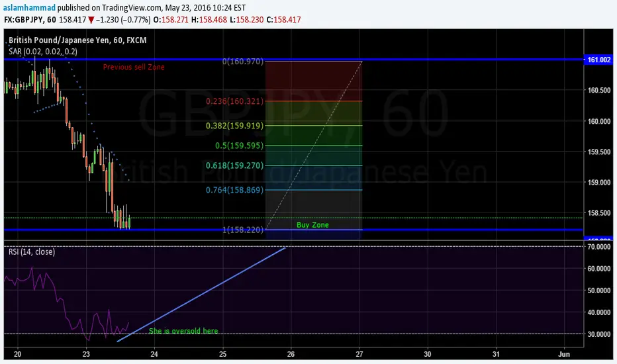The image size is (617, 364).
Task: Select the blue RSI trend line
Action: [x=201, y=295]
